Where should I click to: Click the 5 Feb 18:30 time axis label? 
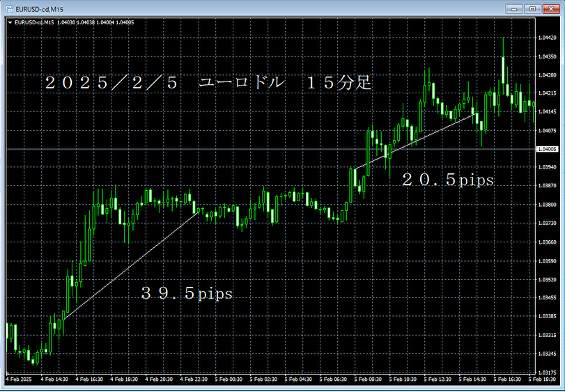[545, 380]
